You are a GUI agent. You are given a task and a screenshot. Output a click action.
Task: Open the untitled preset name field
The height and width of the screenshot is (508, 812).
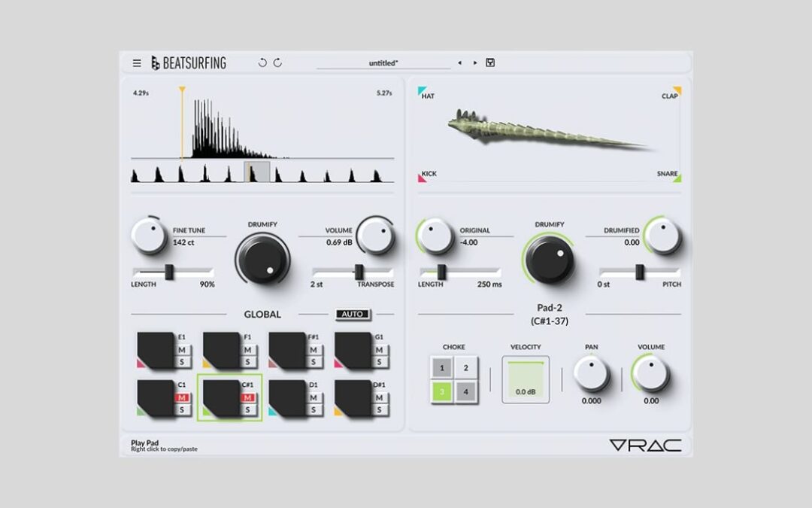(383, 63)
